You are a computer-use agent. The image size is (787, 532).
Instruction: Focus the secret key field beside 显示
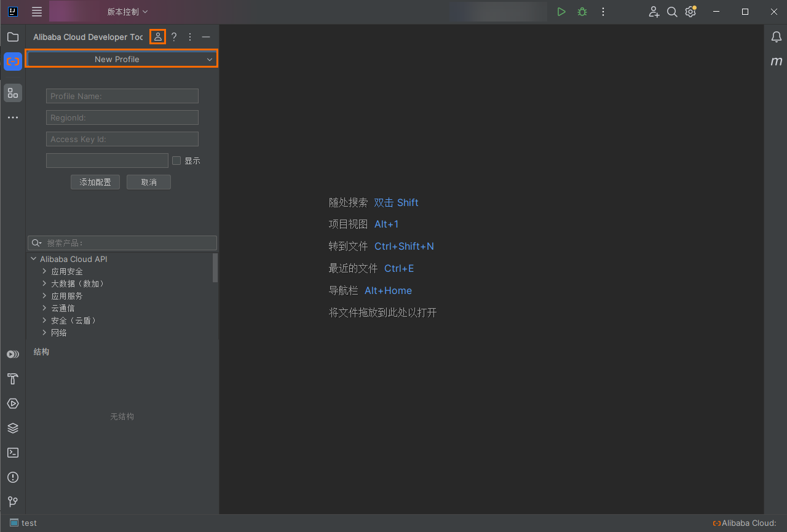click(107, 161)
